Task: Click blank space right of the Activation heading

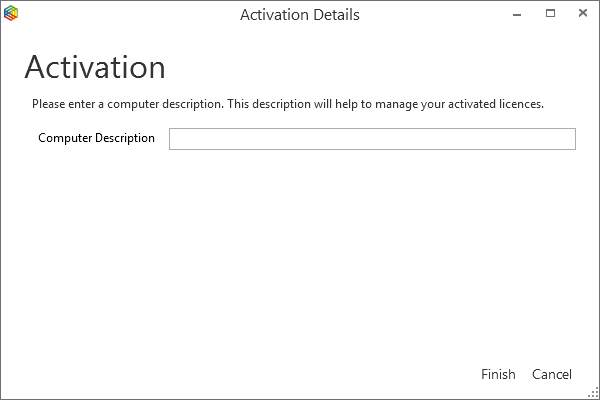Action: (x=380, y=67)
